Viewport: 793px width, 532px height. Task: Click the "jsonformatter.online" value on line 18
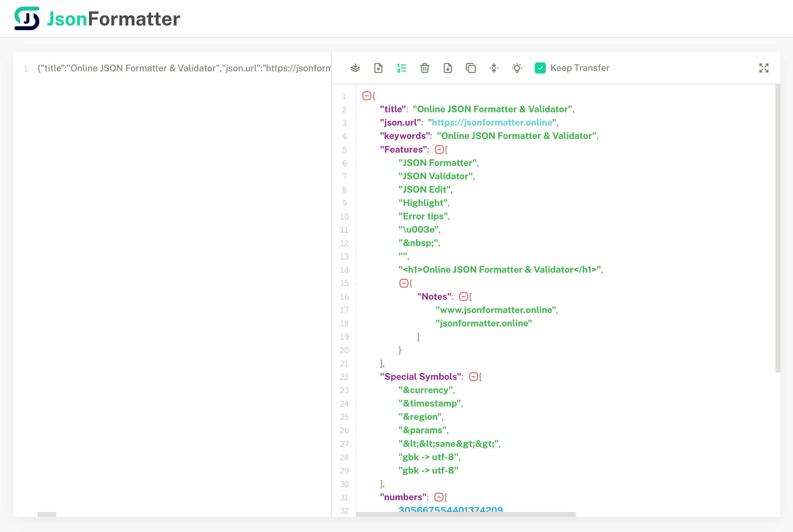pyautogui.click(x=484, y=323)
